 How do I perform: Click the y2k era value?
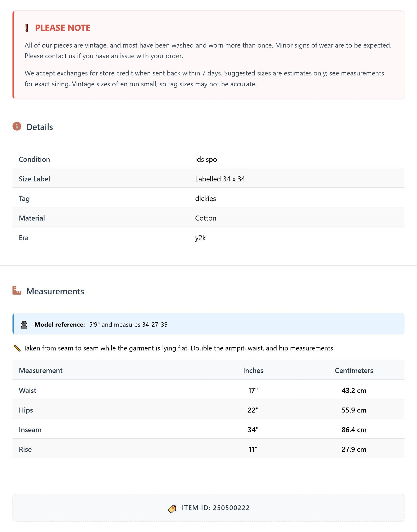(x=200, y=238)
